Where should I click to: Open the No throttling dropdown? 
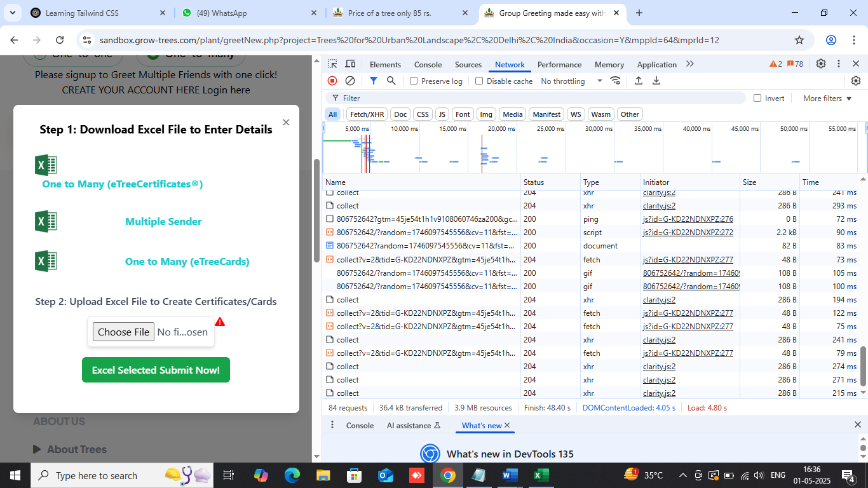click(x=571, y=81)
